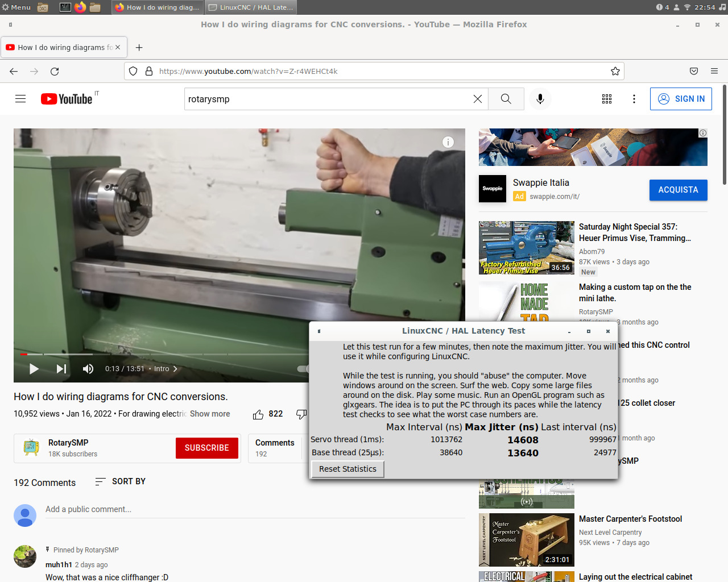Viewport: 728px width, 582px height.
Task: Reload the page in Firefox
Action: [x=55, y=71]
